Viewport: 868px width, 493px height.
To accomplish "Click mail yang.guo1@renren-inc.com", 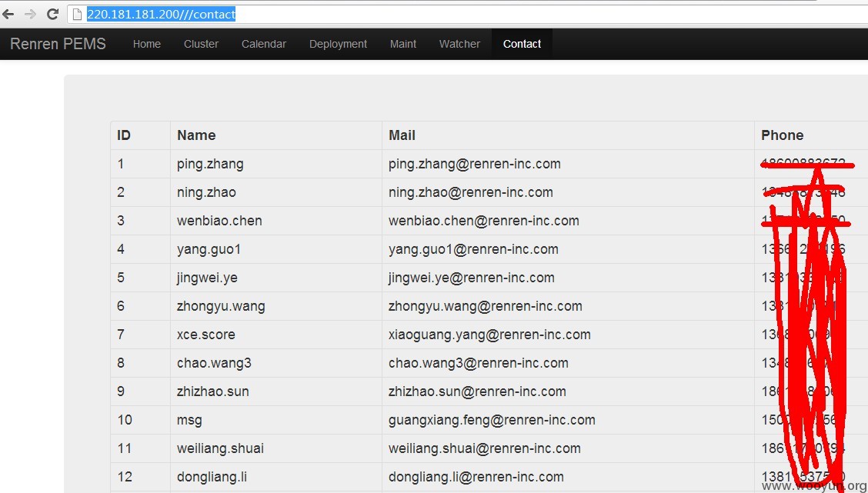I will pos(473,249).
